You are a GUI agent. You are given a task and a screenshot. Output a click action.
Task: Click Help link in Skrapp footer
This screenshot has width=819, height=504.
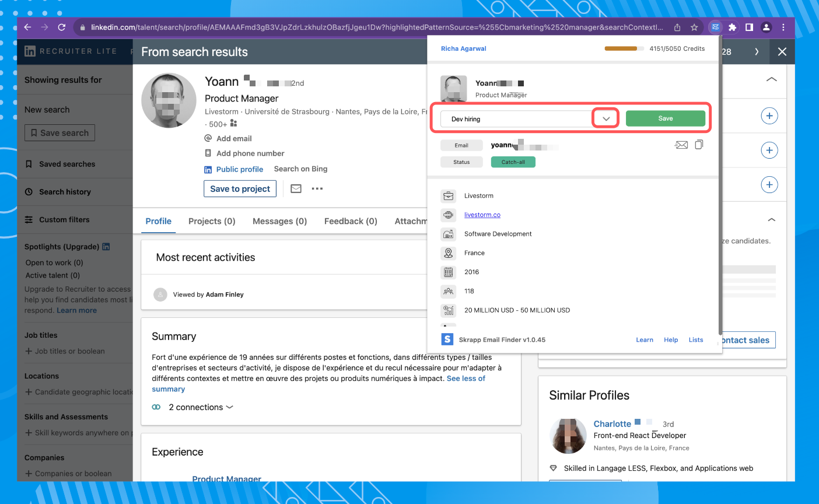(671, 339)
